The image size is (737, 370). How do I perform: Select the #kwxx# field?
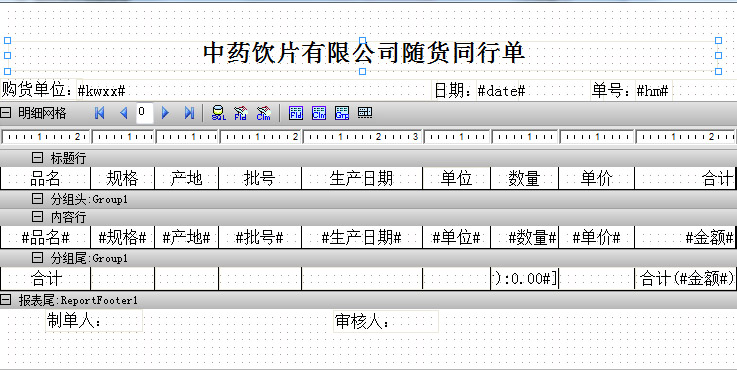point(102,90)
